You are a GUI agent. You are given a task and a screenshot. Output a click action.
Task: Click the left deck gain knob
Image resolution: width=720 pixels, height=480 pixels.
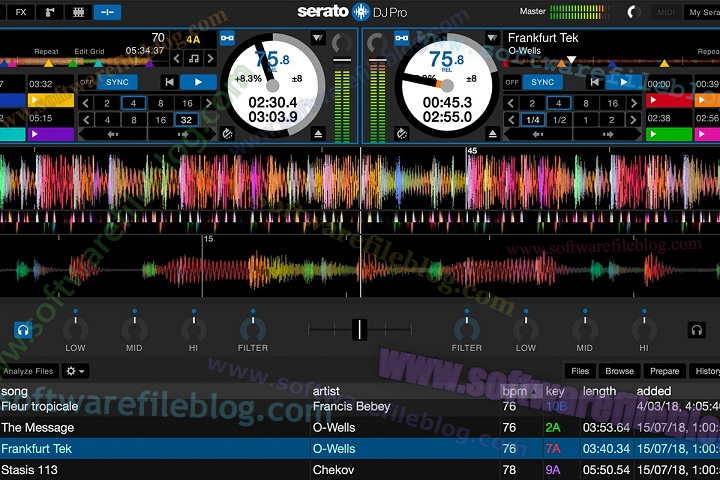(x=341, y=43)
